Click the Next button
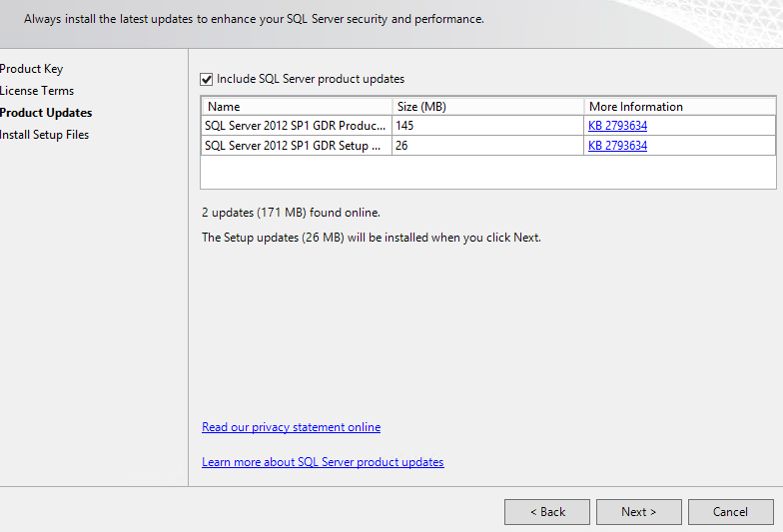This screenshot has width=783, height=532. (x=639, y=512)
